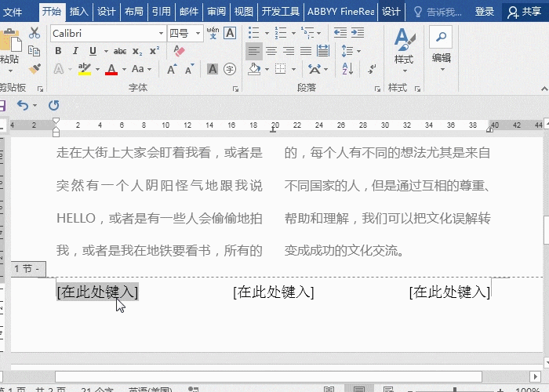The height and width of the screenshot is (392, 549).
Task: Switch to the 开发工具 tab
Action: [x=281, y=12]
